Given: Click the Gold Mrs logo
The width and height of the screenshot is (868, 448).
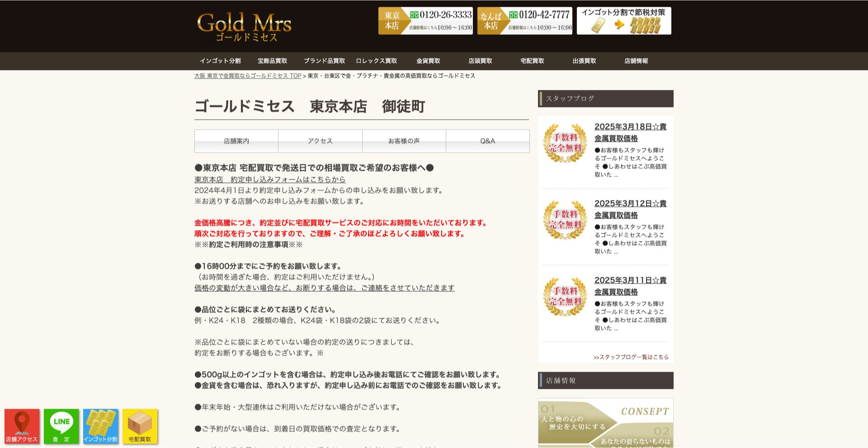Looking at the screenshot, I should [x=244, y=27].
